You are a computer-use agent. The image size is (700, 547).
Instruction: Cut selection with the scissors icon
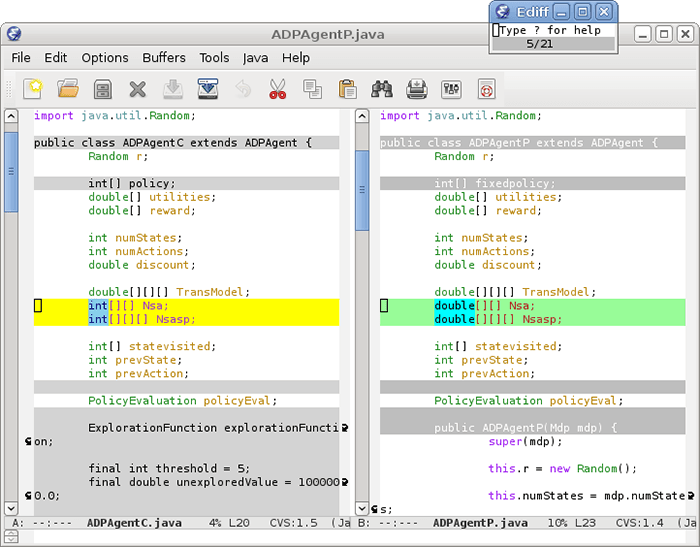click(x=277, y=89)
